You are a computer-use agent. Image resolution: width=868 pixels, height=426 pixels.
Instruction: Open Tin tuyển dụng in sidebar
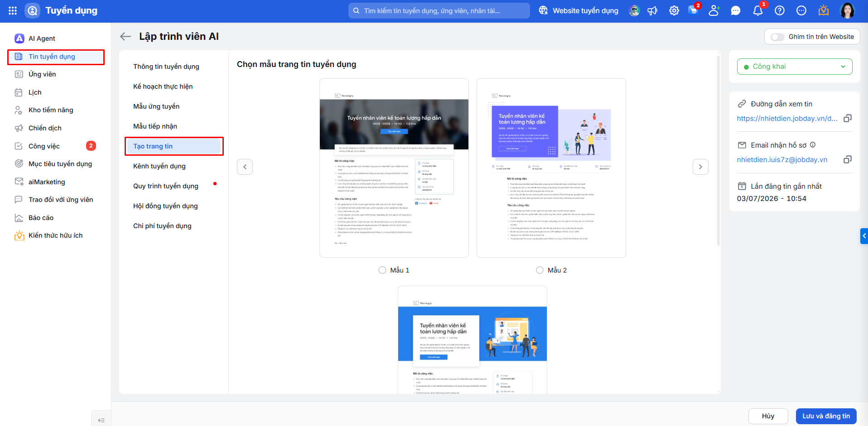tap(56, 57)
